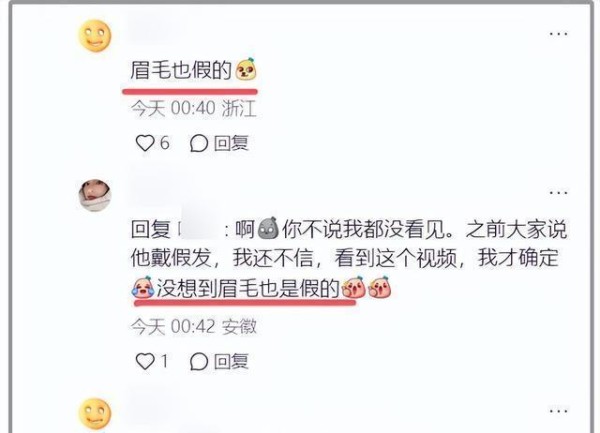Click the like count 1 on the second comment
The height and width of the screenshot is (433, 600).
click(x=164, y=361)
